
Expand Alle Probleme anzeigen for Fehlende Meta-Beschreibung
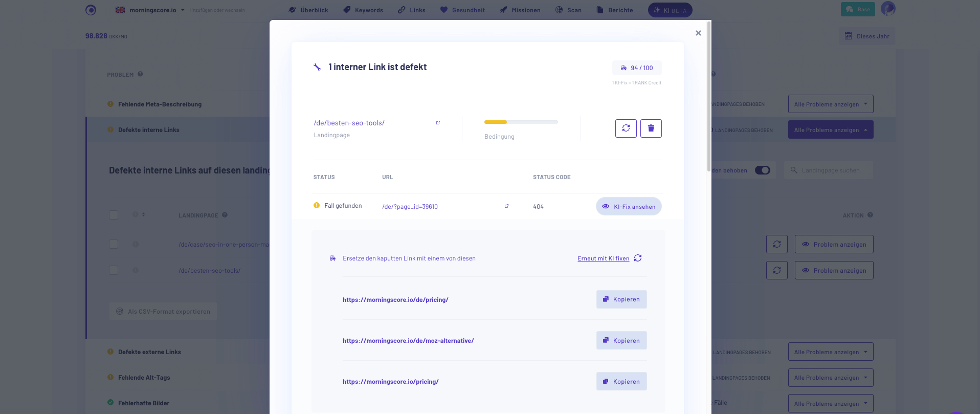click(831, 104)
